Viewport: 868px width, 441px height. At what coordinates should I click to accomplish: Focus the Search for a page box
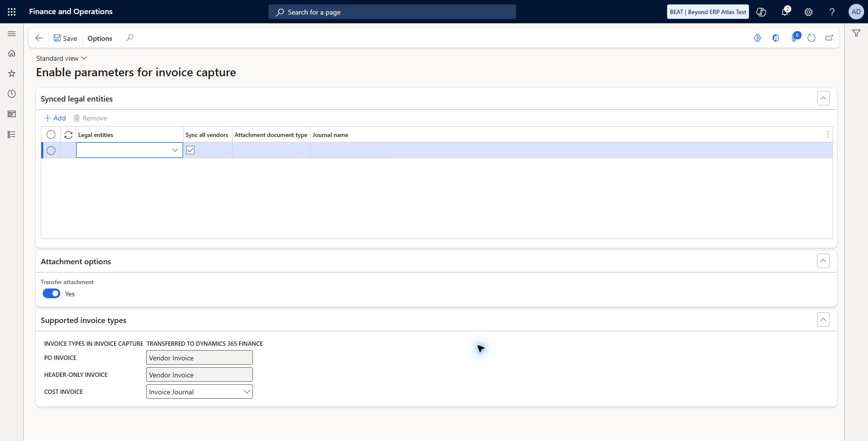coord(392,12)
